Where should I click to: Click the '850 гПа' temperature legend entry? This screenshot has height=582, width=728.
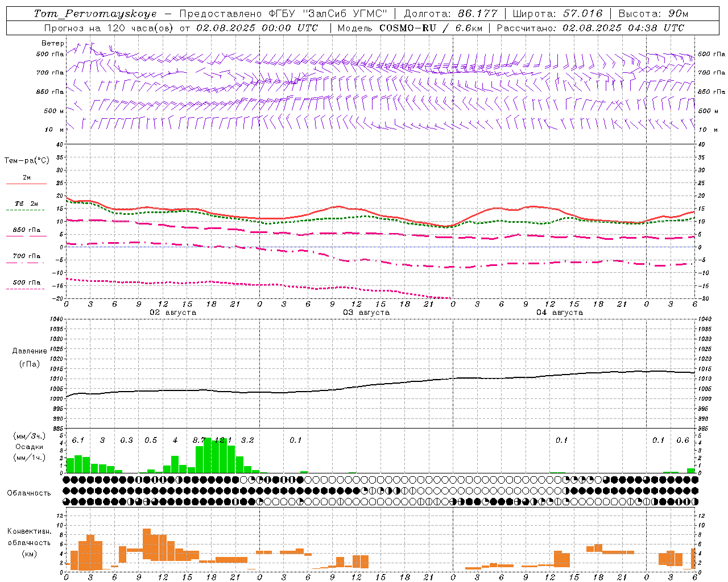click(x=27, y=230)
